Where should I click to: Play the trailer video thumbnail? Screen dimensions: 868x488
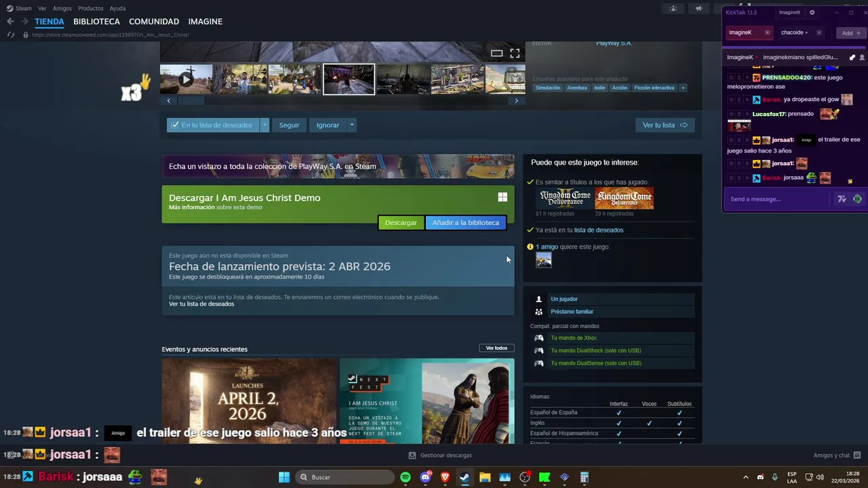[186, 79]
